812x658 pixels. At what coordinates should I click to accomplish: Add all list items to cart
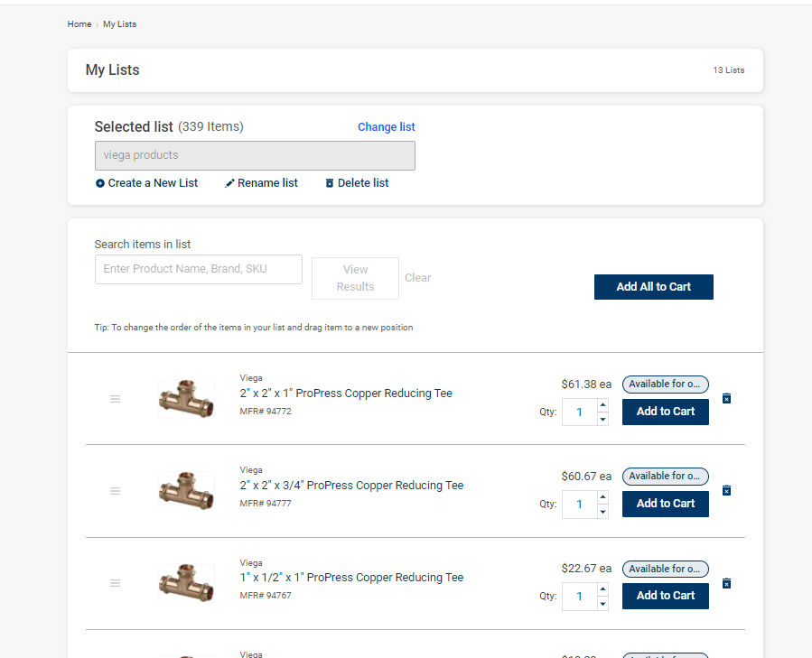click(654, 287)
